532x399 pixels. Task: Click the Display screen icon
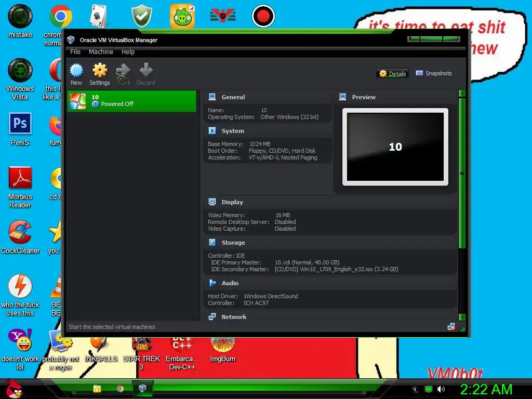tap(212, 202)
